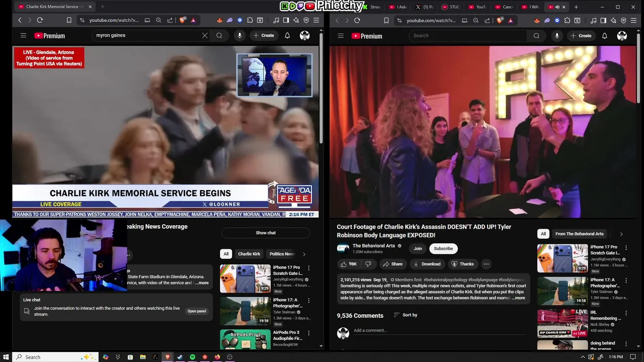Open zoom control in right address bar
This screenshot has height=362, width=644.
476,20
